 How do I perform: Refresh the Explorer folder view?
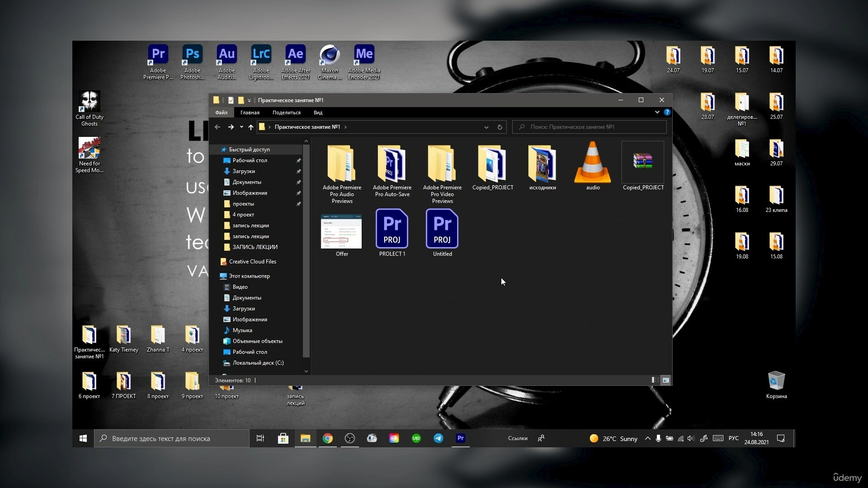tap(500, 127)
